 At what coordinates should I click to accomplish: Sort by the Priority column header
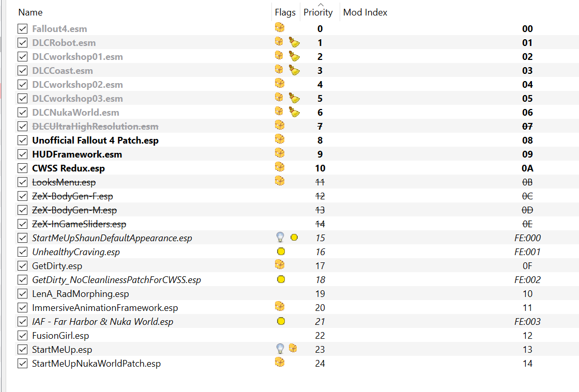pyautogui.click(x=318, y=12)
